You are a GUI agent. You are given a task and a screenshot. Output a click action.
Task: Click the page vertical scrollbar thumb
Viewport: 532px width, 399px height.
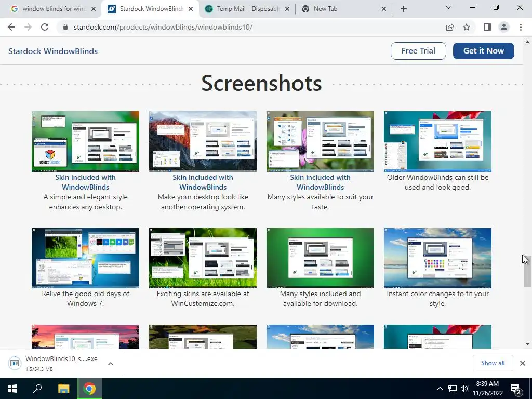(x=527, y=270)
